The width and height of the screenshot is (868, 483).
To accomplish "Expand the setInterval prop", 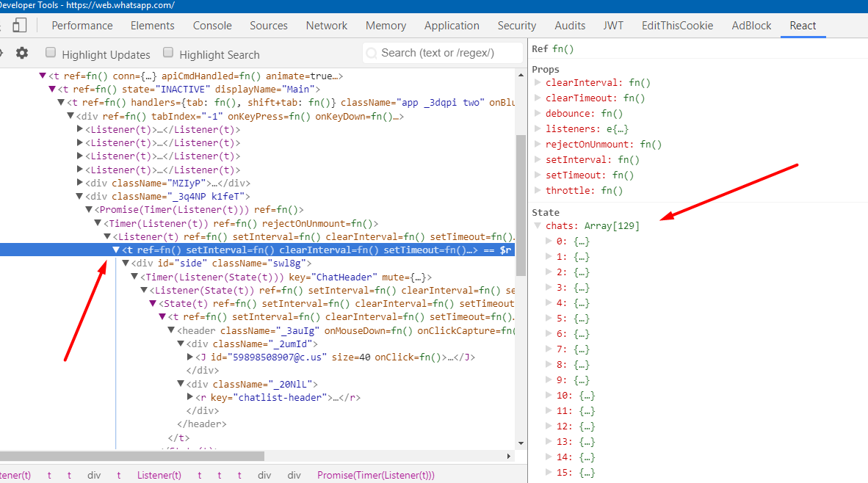I will click(537, 159).
